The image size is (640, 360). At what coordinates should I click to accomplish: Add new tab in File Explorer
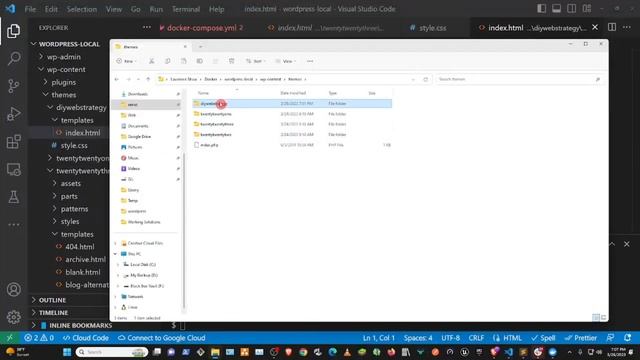200,47
